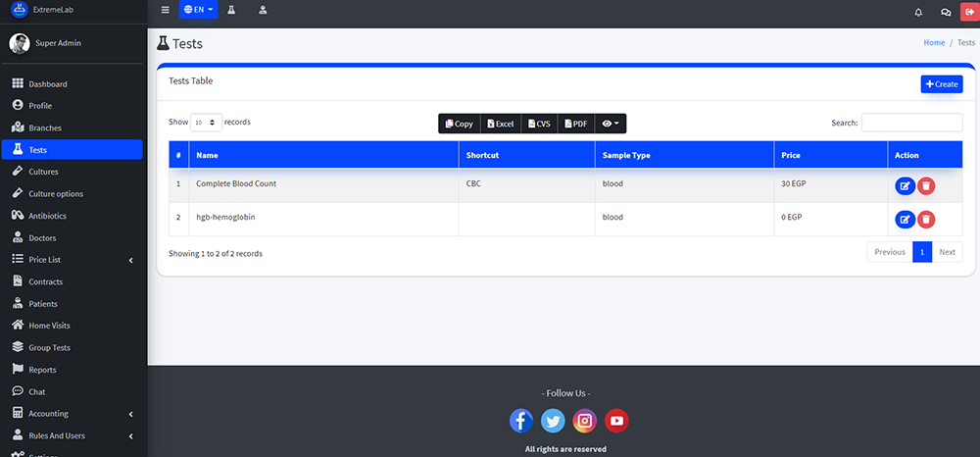Image resolution: width=980 pixels, height=457 pixels.
Task: Open the Facebook social icon
Action: click(521, 421)
